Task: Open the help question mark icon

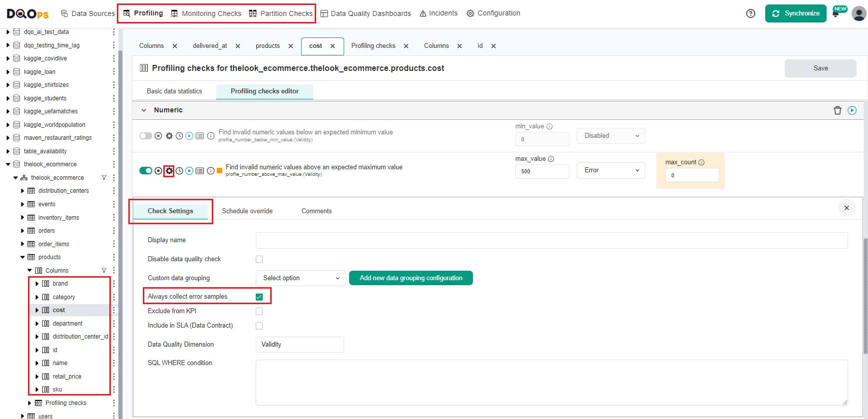Action: coord(750,13)
